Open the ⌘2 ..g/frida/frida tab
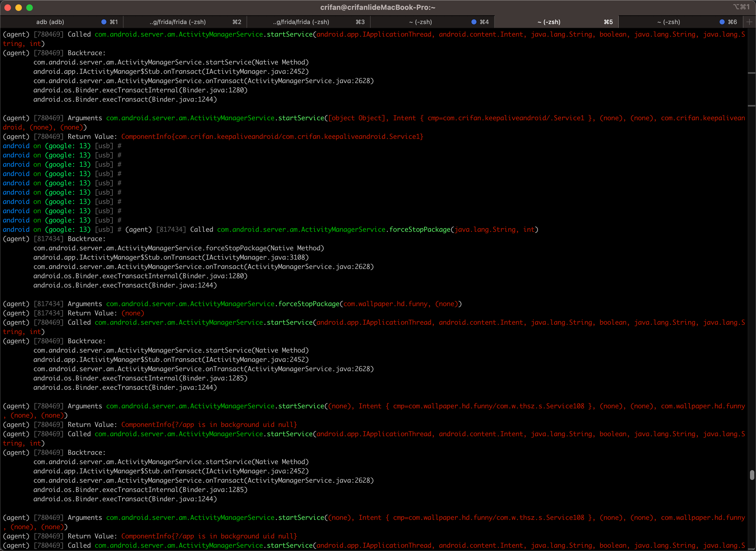The width and height of the screenshot is (756, 551). coord(185,22)
